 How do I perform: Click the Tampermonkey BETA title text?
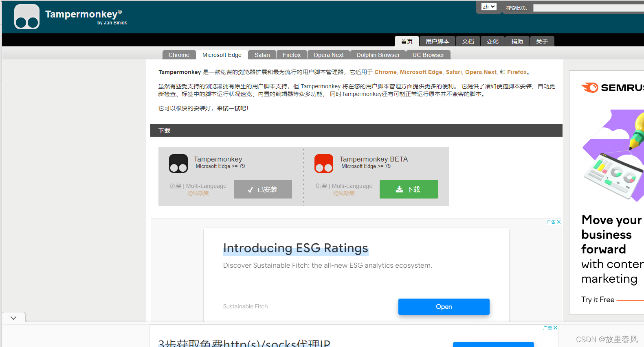click(x=374, y=159)
